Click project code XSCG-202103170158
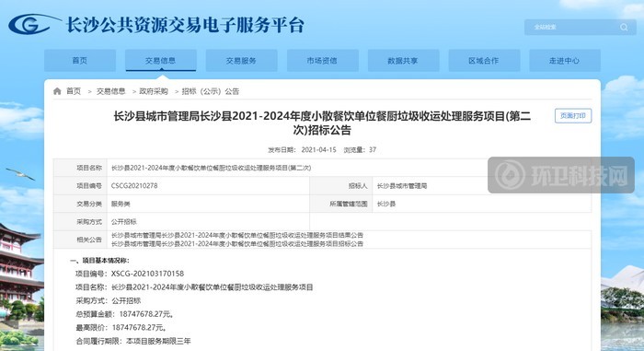 pos(147,274)
